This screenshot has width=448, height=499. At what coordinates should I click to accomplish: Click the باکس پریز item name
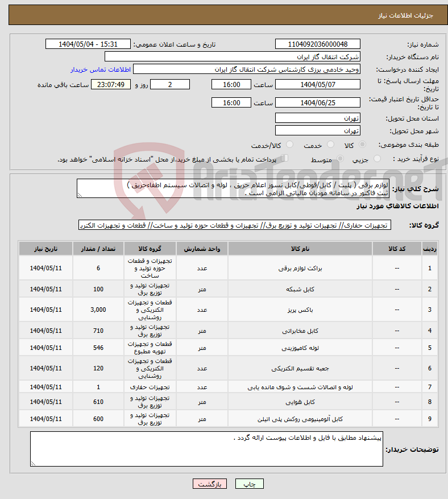300,310
